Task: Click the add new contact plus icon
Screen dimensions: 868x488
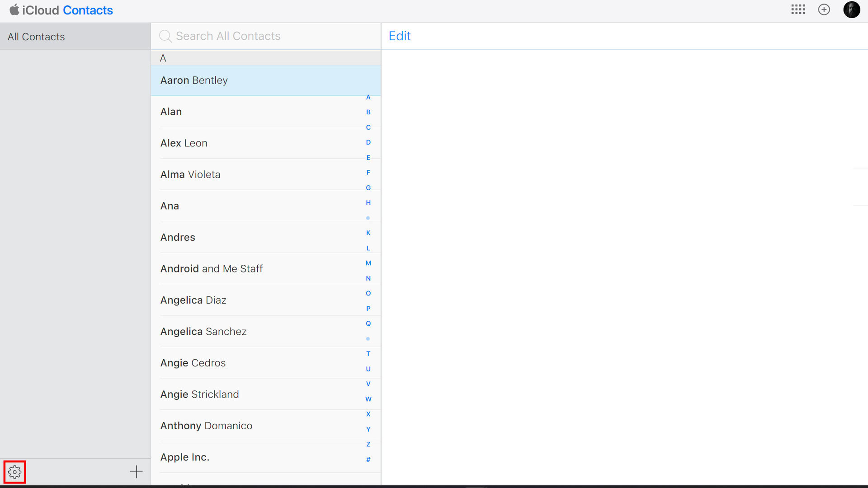Action: coord(136,472)
